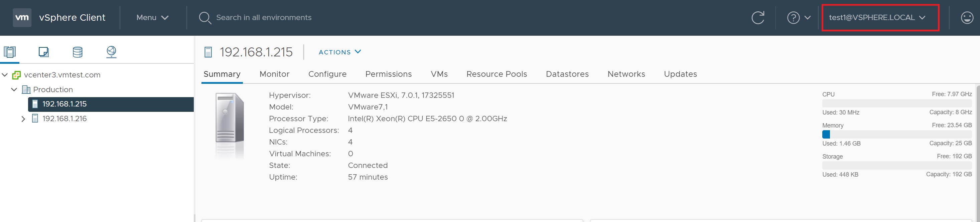Switch to the Monitor tab
Viewport: 980px width, 222px height.
[x=274, y=74]
